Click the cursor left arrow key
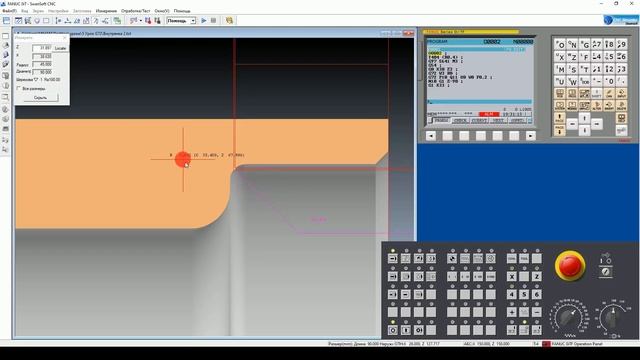 (572, 124)
